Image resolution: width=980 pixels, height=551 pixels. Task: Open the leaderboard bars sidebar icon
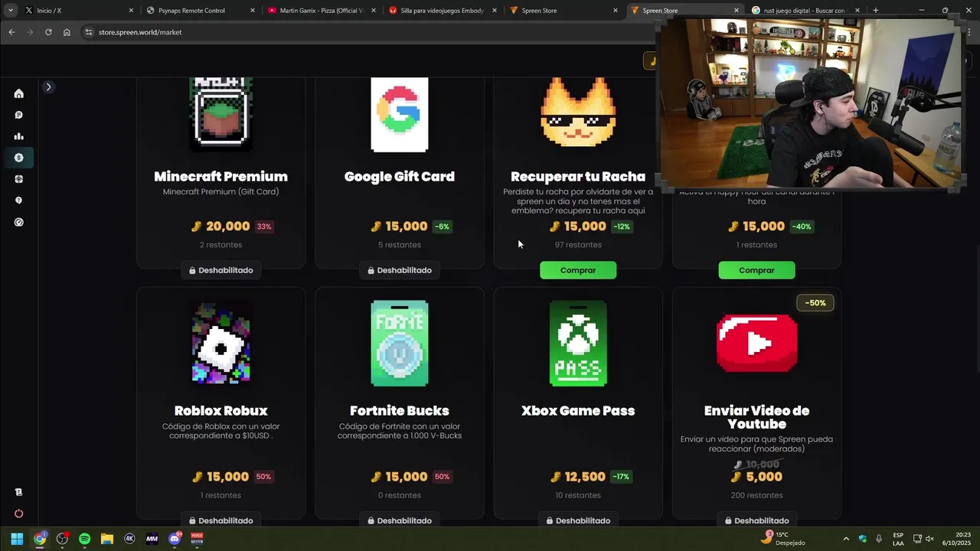(x=18, y=136)
